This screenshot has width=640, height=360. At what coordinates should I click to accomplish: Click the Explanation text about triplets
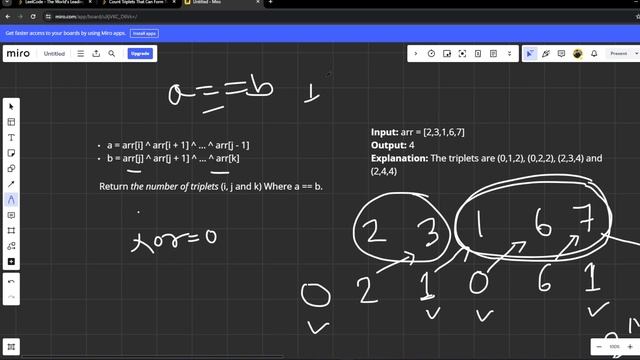(487, 164)
